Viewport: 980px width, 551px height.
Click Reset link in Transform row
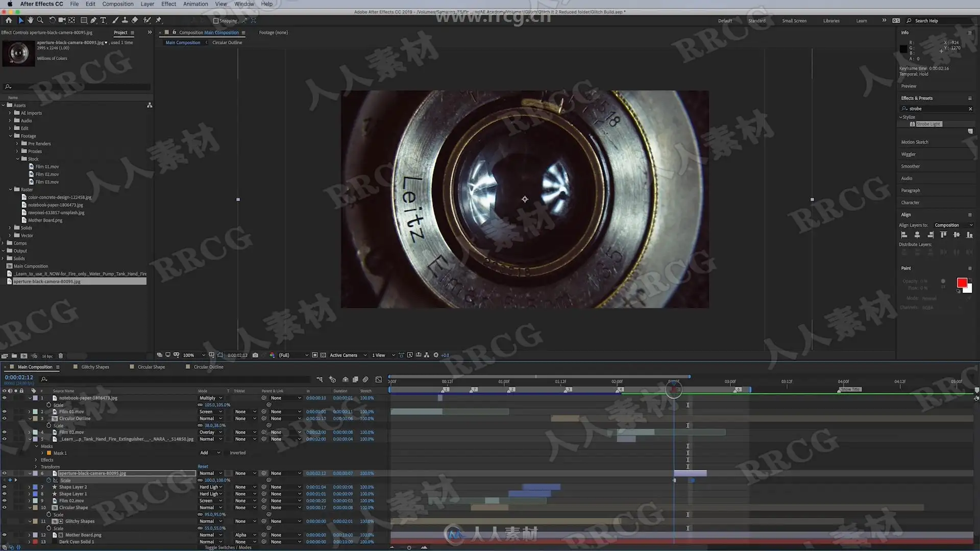[203, 466]
